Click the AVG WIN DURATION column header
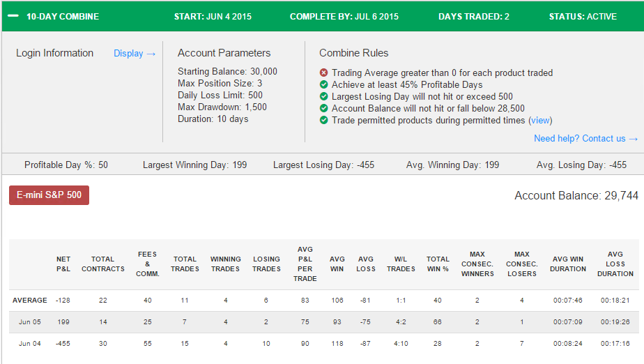Image resolution: width=644 pixels, height=364 pixels. tap(568, 264)
